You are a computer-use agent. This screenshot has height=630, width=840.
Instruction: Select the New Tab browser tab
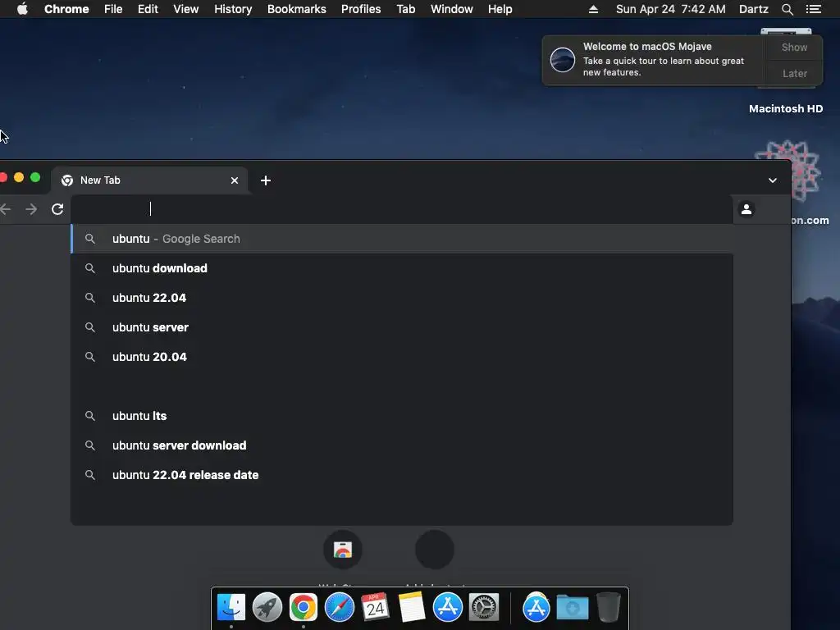tap(150, 180)
